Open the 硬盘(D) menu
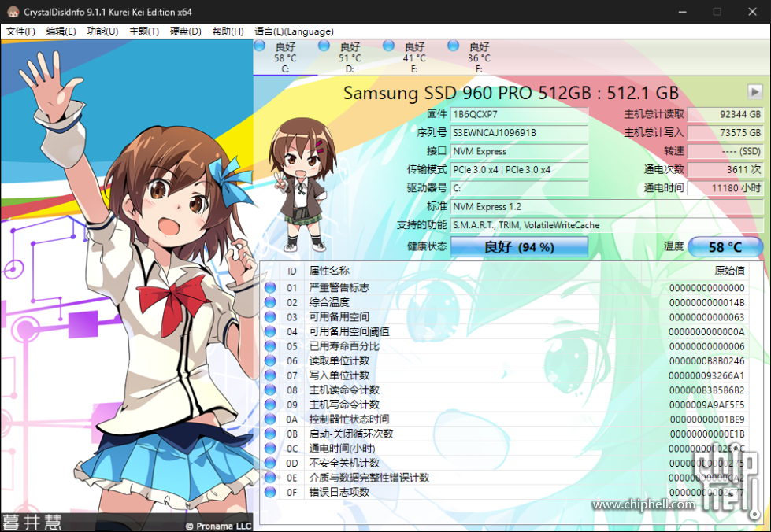This screenshot has height=532, width=771. (x=185, y=31)
